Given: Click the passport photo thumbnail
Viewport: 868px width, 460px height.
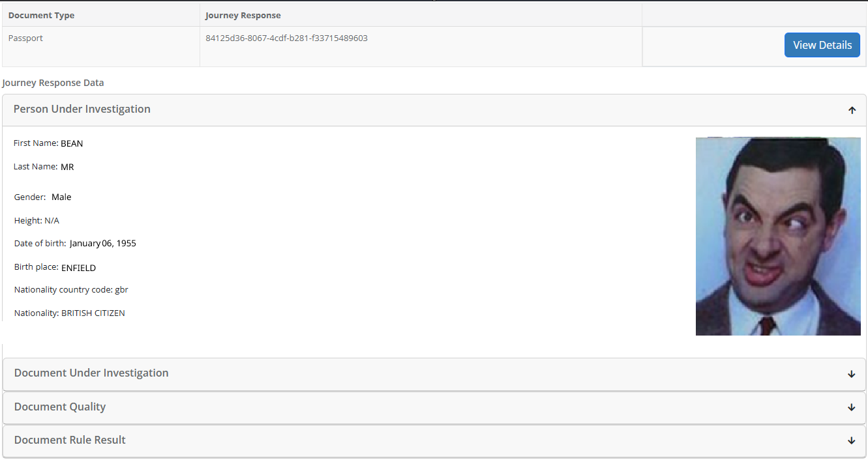Looking at the screenshot, I should pos(778,236).
